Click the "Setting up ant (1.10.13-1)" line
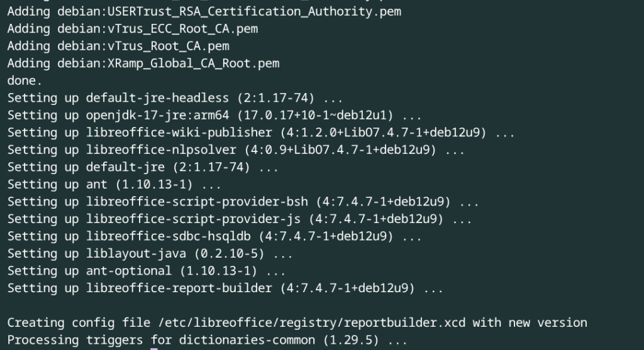The image size is (644, 350). coord(114,185)
